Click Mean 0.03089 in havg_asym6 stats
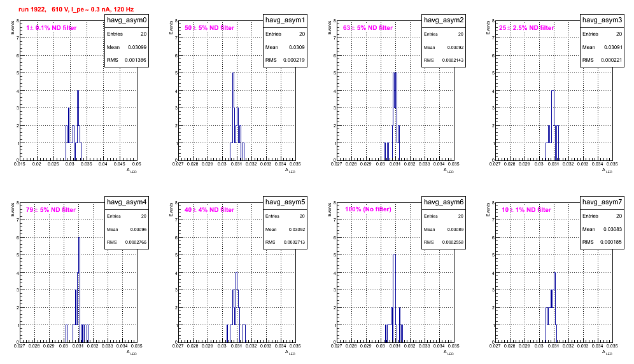Viewport: 634px width, 364px height. click(x=444, y=230)
